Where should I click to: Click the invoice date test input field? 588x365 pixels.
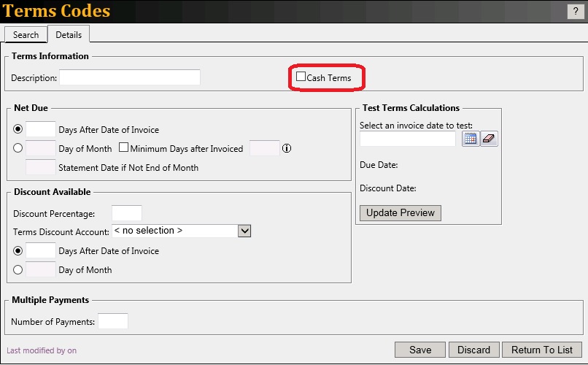point(407,139)
